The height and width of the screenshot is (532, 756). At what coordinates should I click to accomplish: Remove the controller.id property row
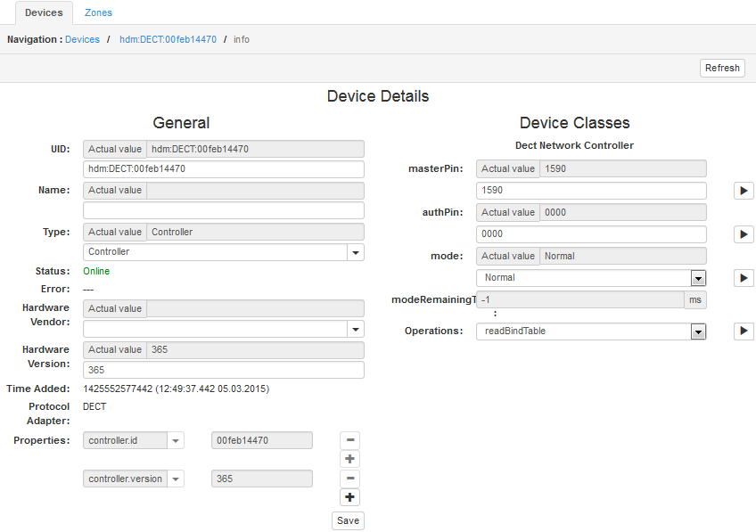click(349, 439)
